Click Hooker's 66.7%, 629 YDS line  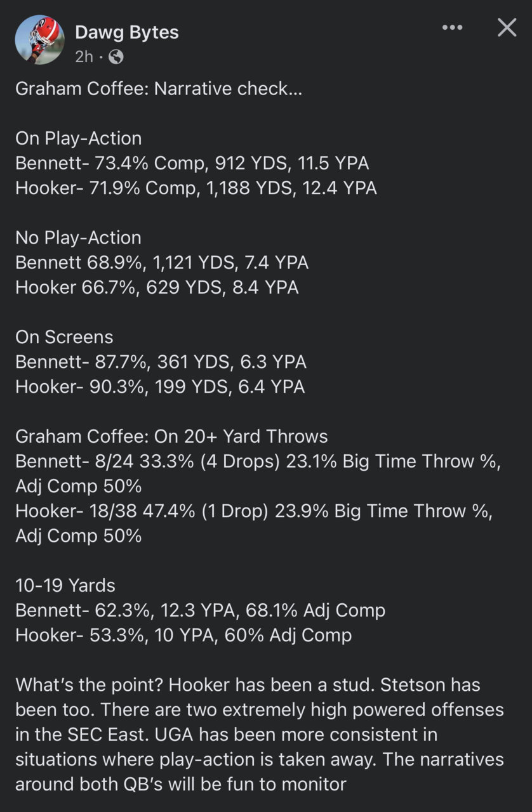coord(157,287)
